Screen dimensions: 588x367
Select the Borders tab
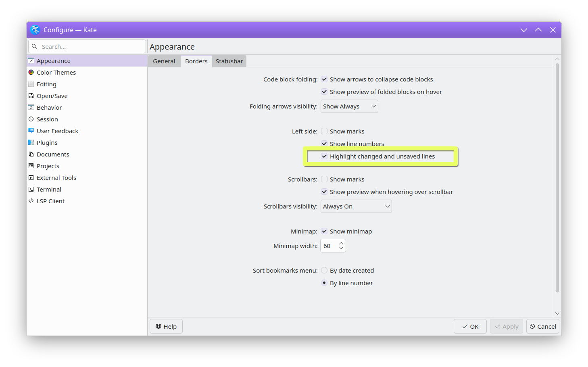click(196, 61)
